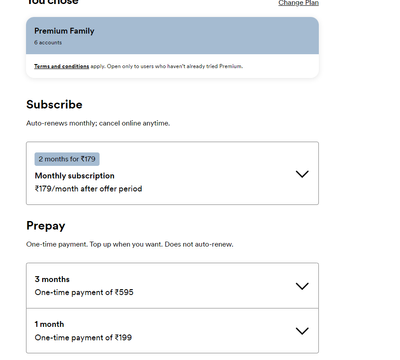Expand the 3 months prepay chevron
400x360 pixels.
coord(302,286)
